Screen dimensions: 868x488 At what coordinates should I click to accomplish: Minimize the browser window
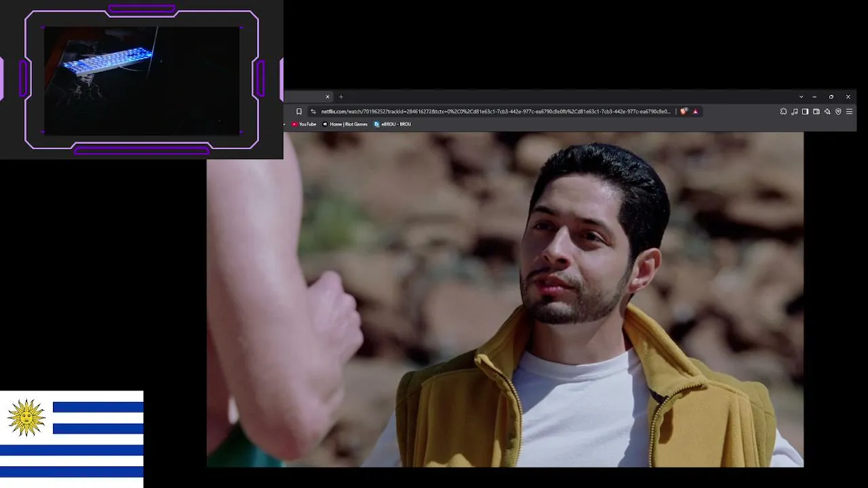814,97
